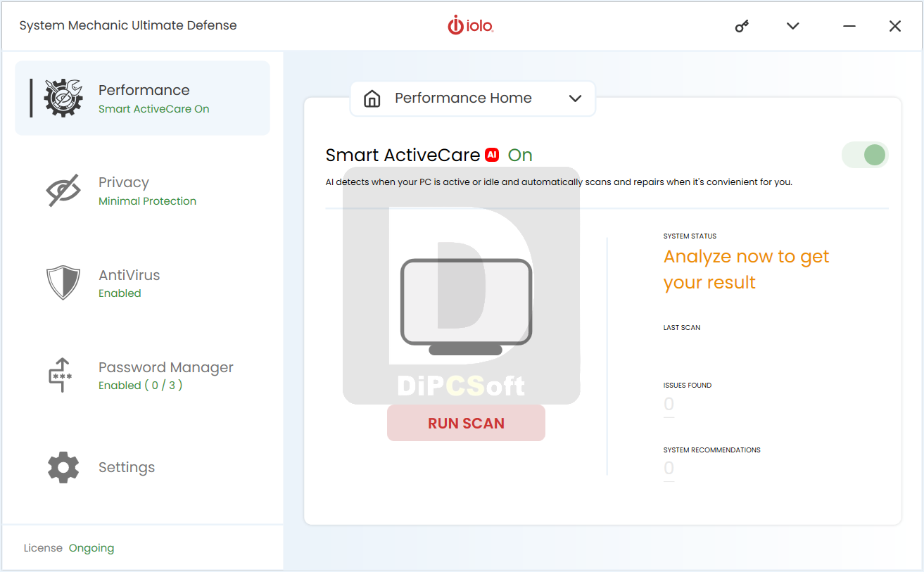924x572 pixels.
Task: Click the Enabled ( 0 / 3 ) text
Action: click(x=141, y=386)
